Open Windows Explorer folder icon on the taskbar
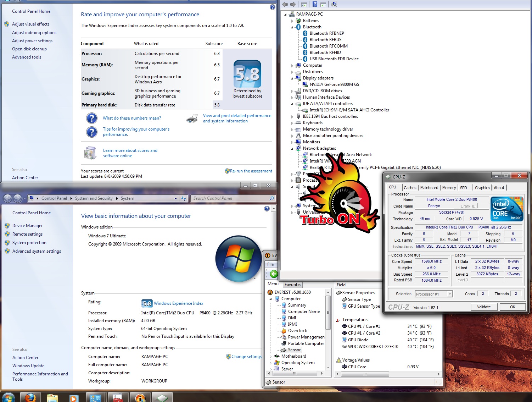The height and width of the screenshot is (402, 532). coord(52,397)
